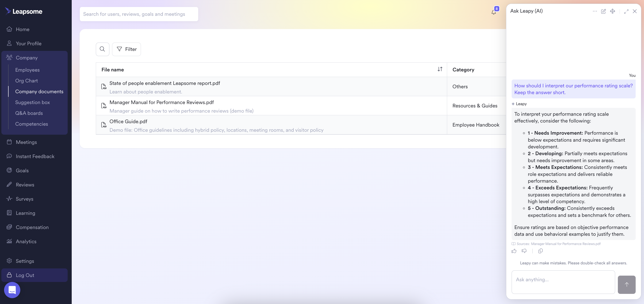This screenshot has width=644, height=304.
Task: Open Manager Manual for Performance Reviews.pdf
Action: pos(161,102)
